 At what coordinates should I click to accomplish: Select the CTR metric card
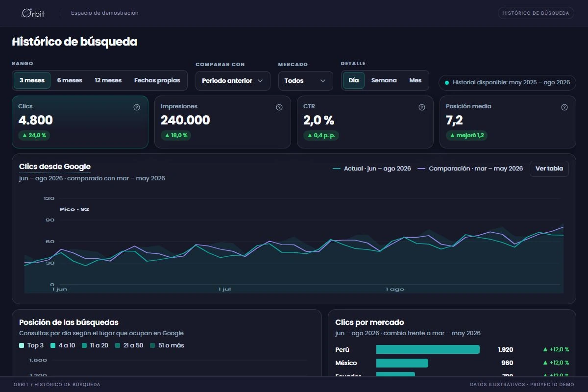365,122
